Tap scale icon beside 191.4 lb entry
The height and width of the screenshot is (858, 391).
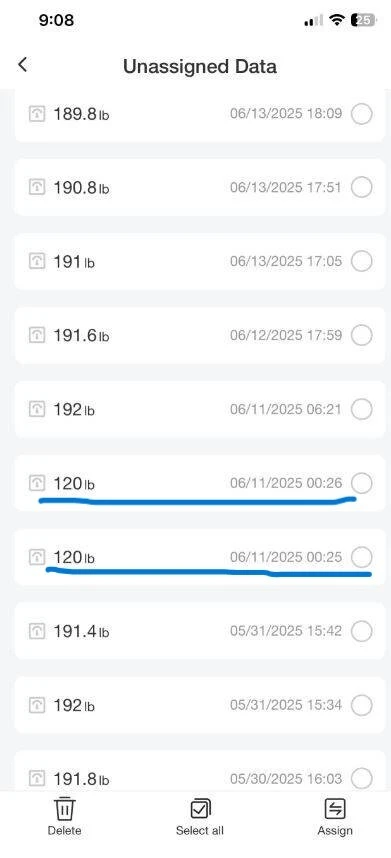coord(37,631)
